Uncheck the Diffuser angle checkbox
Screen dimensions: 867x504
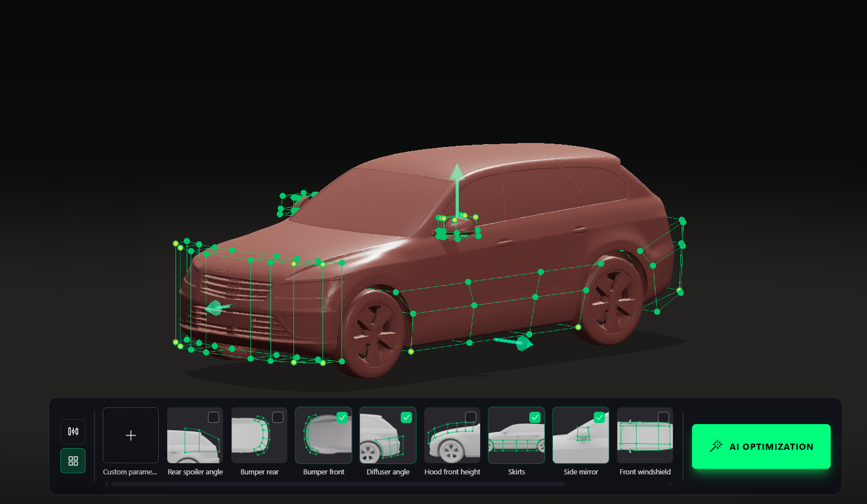[407, 417]
